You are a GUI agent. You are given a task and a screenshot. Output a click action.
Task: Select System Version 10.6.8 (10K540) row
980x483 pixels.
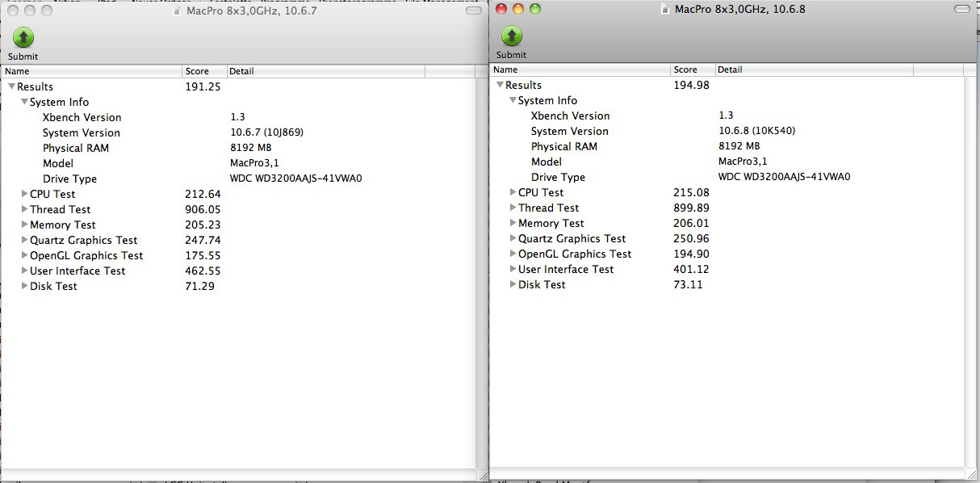(x=727, y=131)
